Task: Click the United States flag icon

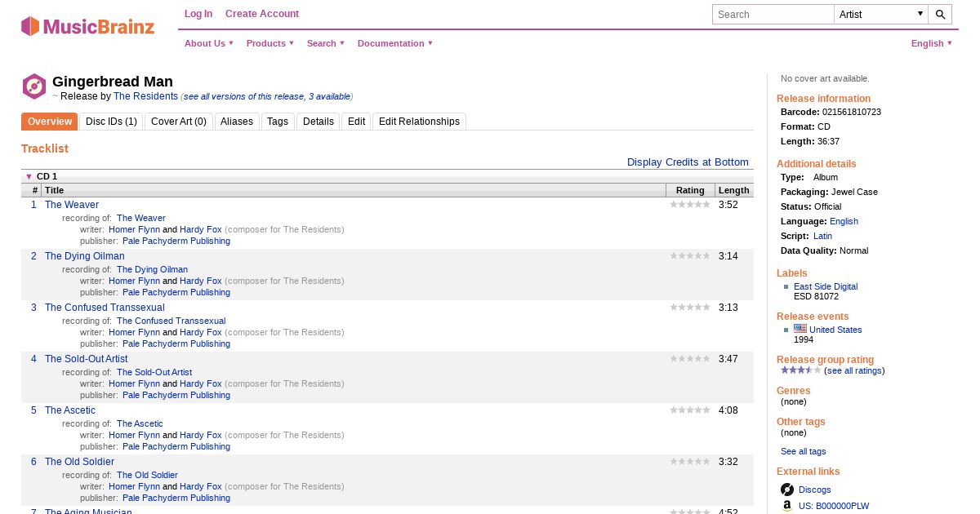Action: click(800, 329)
